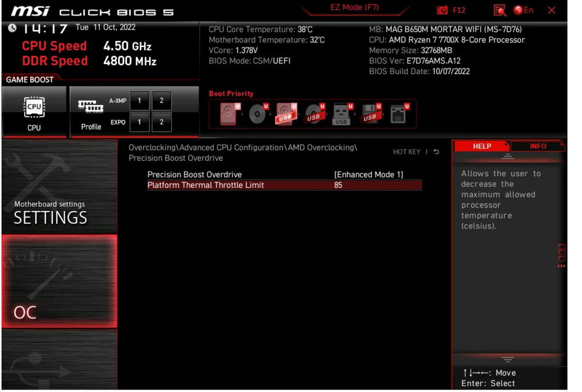Viewport: 582px width, 392px height.
Task: Click the clock icon beside the time
Action: (x=12, y=28)
